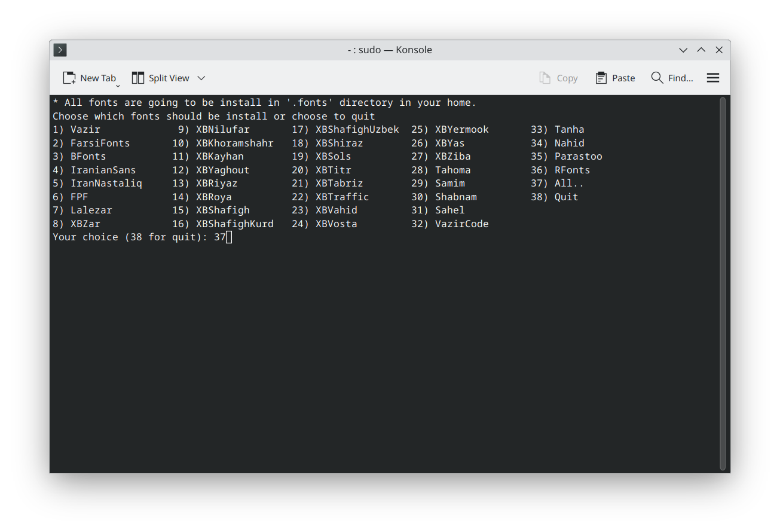Click the 'XBVahid' list entry
Screen dimensions: 780x532
(x=337, y=210)
